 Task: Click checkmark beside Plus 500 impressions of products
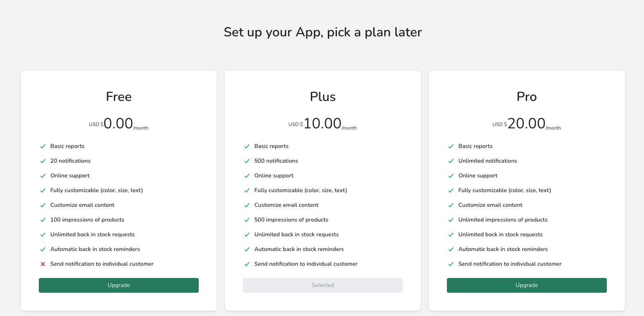[247, 220]
